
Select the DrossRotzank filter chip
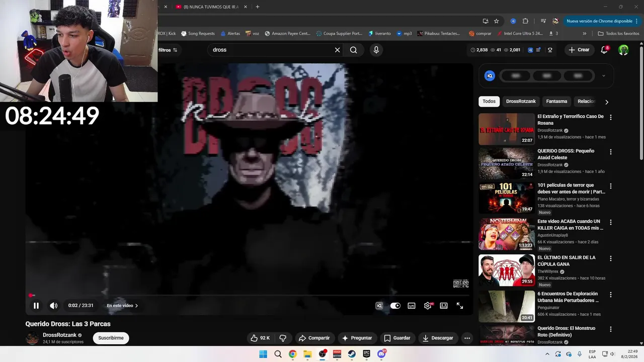521,101
